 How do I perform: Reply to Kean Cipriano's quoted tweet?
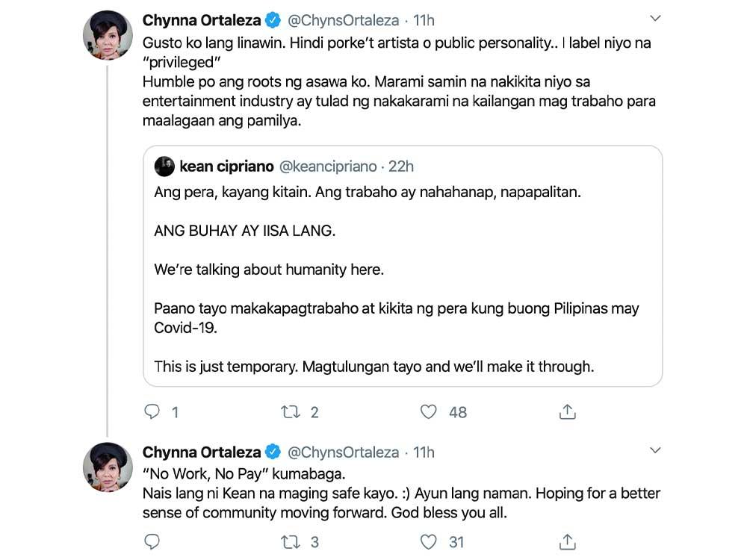click(x=152, y=411)
